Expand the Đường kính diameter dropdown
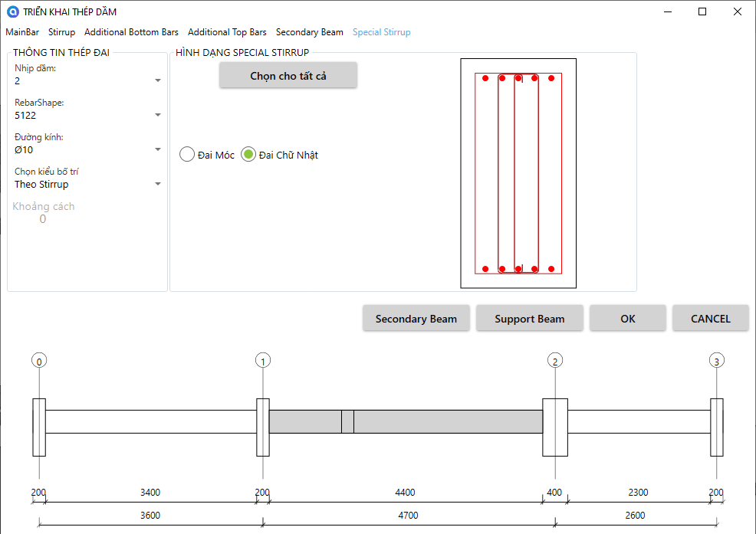This screenshot has width=756, height=534. click(158, 149)
